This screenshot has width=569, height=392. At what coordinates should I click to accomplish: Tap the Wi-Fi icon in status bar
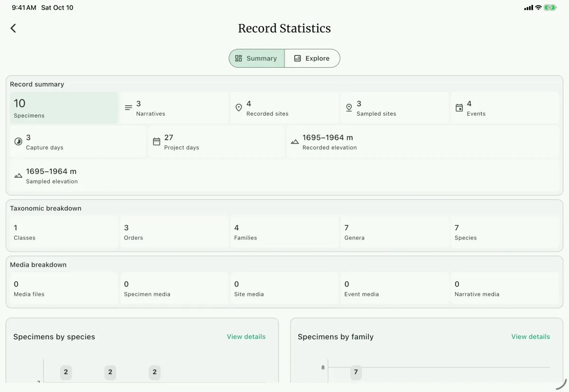(538, 8)
